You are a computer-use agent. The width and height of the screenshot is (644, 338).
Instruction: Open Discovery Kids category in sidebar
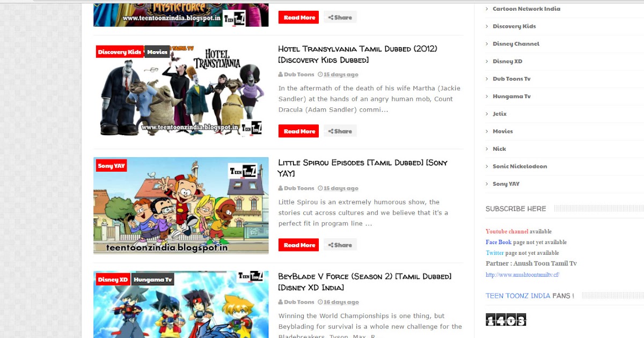click(514, 26)
